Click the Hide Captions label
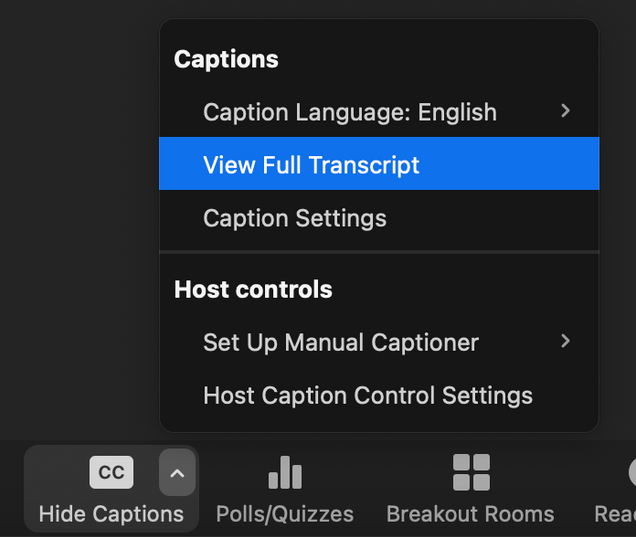The width and height of the screenshot is (636, 537). 111,514
